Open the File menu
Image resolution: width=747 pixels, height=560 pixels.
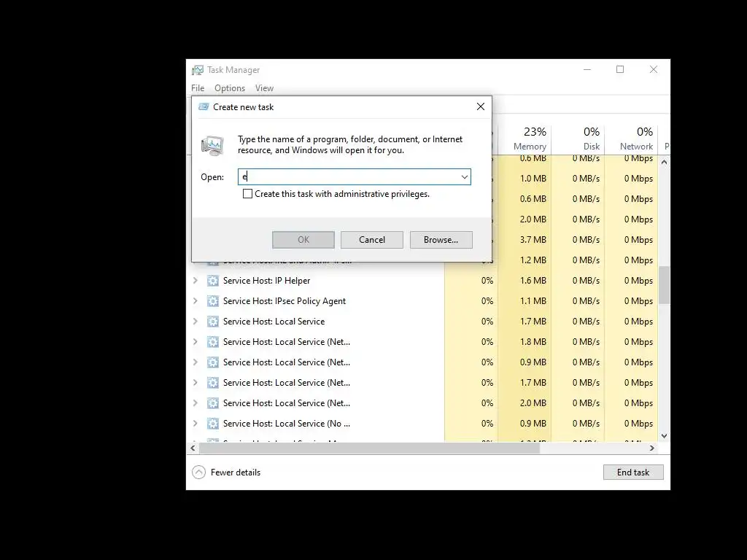pyautogui.click(x=198, y=88)
